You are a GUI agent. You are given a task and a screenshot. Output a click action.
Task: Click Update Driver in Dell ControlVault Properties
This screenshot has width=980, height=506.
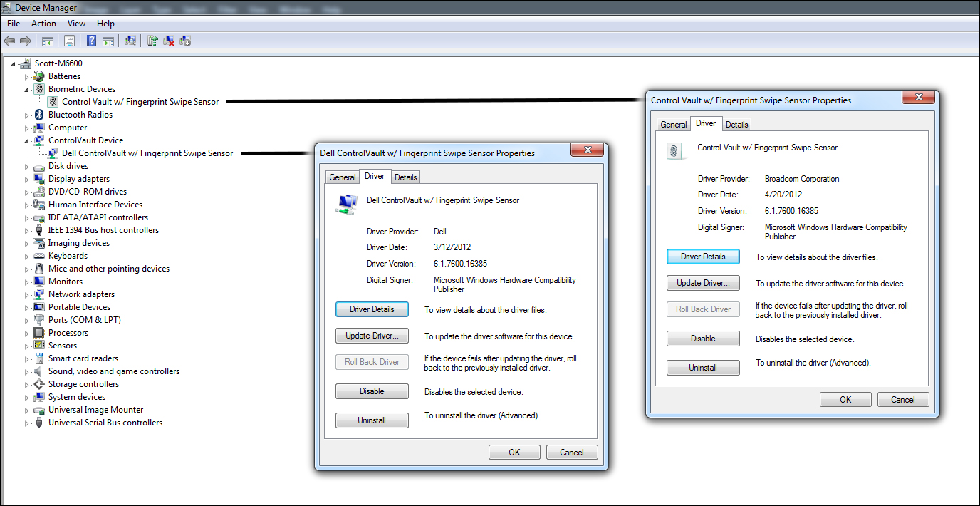pyautogui.click(x=372, y=336)
